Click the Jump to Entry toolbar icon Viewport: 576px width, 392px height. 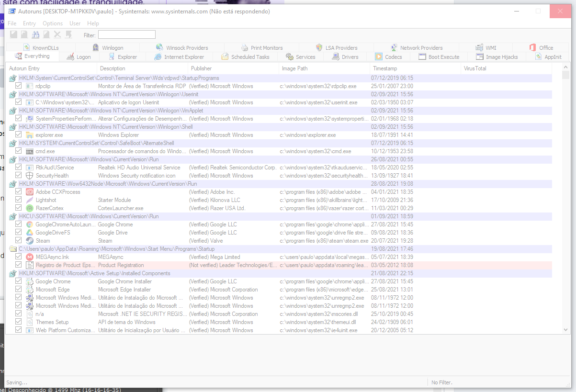[68, 34]
